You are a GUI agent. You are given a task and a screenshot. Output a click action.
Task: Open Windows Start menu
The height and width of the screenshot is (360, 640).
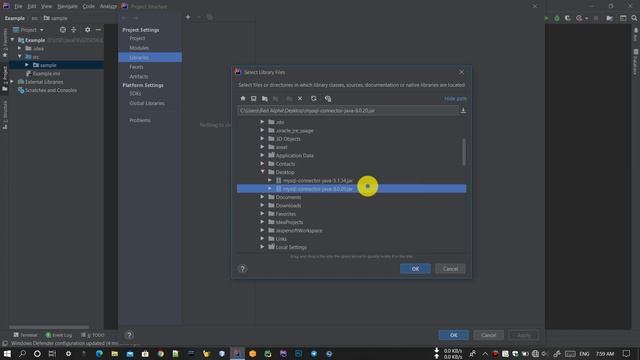(x=7, y=353)
